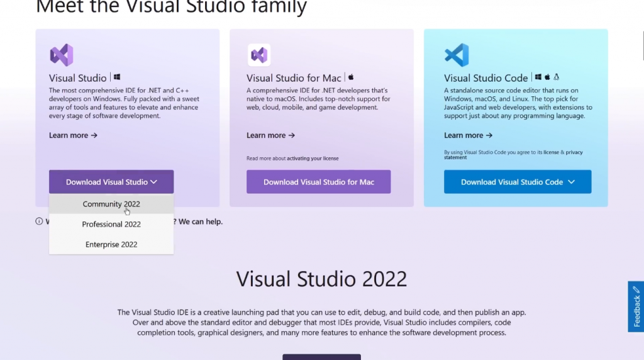The width and height of the screenshot is (644, 360).
Task: Collapse the Download Visual Studio dropdown
Action: (111, 182)
